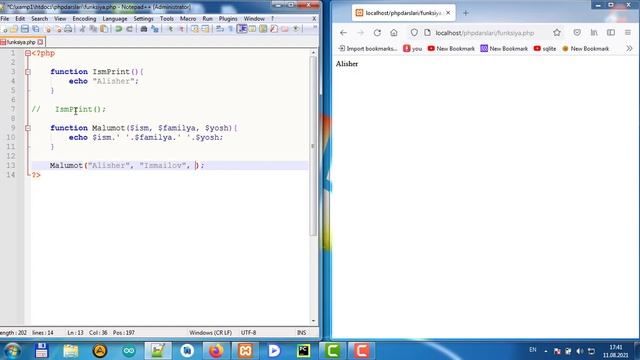Click INS mode in the status bar
The width and height of the screenshot is (640, 360).
[x=301, y=333]
